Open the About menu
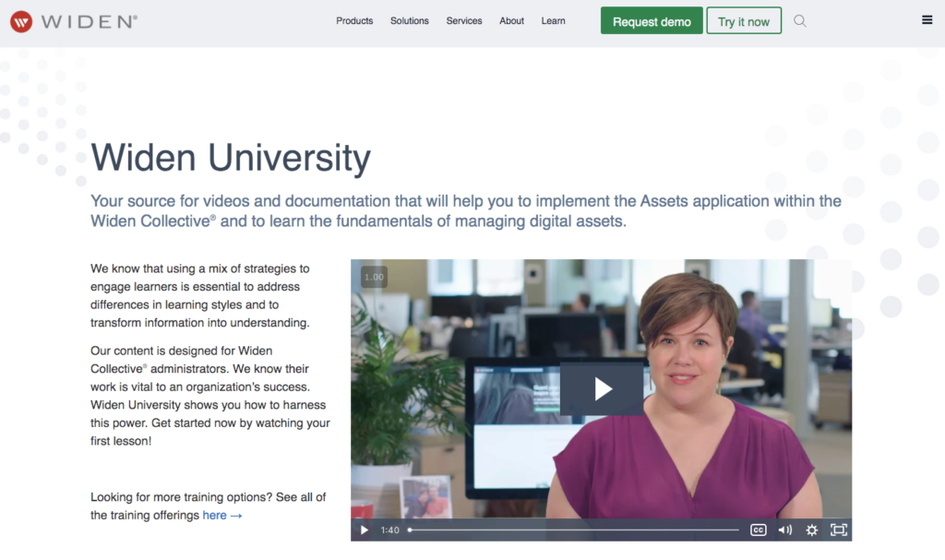The width and height of the screenshot is (945, 560). pos(511,20)
